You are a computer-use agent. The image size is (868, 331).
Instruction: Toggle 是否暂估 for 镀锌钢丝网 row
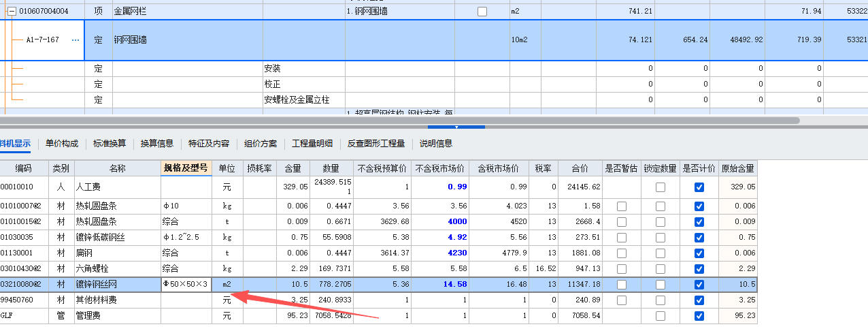621,284
